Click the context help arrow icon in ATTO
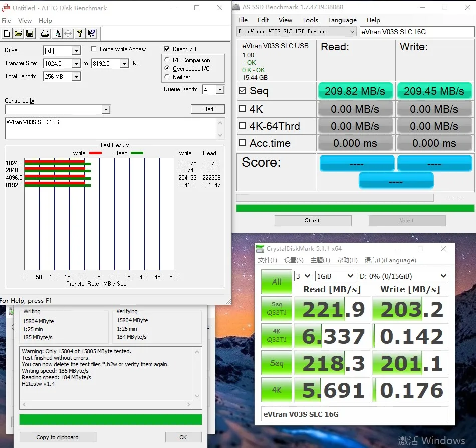This screenshot has width=476, height=448. (91, 33)
